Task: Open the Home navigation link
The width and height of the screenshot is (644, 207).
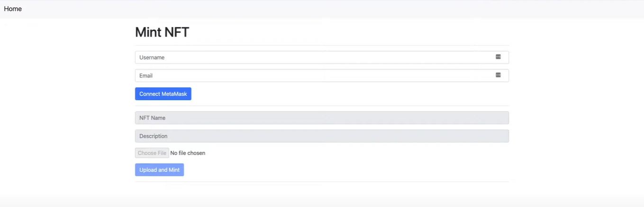Action: [13, 9]
